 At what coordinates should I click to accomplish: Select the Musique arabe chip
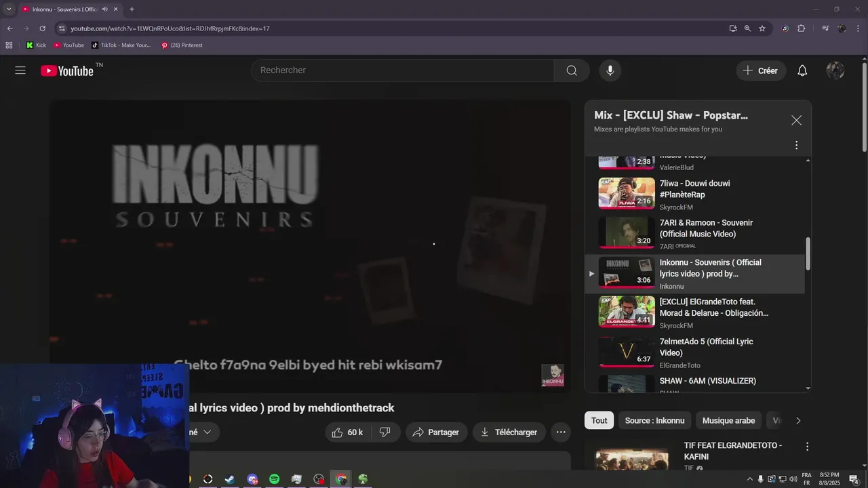click(728, 420)
